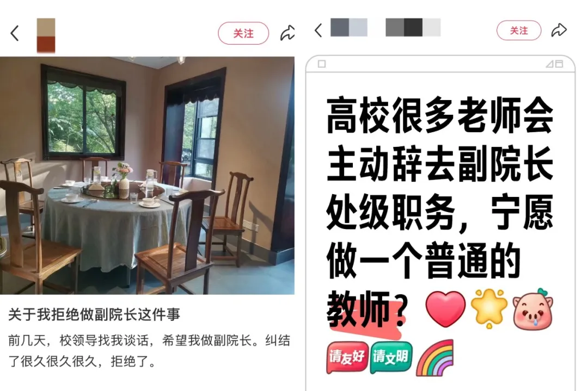The image size is (588, 391).
Task: Tap the 请友好 red sticker
Action: coord(347,357)
